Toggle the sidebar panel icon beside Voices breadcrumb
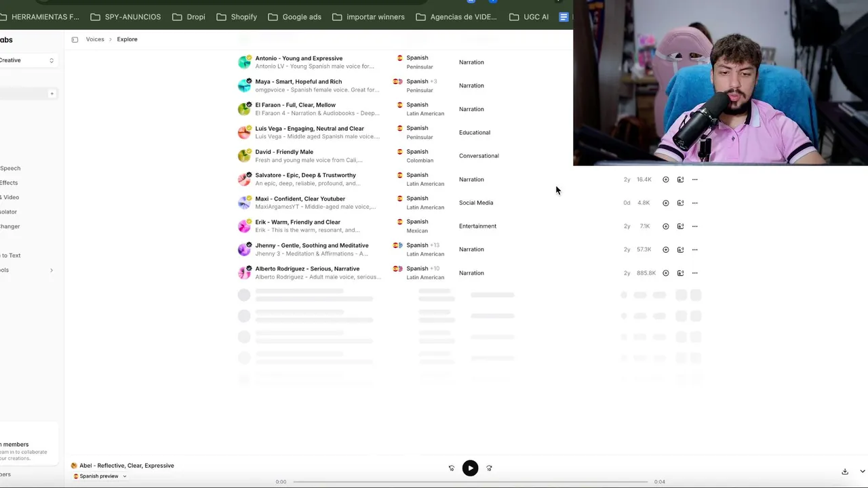This screenshot has width=868, height=488. (75, 39)
